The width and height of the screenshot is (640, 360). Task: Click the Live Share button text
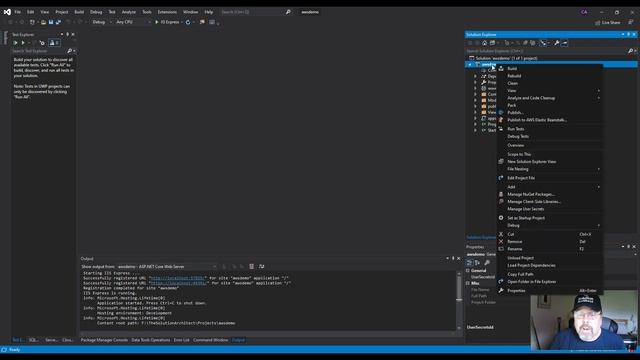tap(611, 23)
